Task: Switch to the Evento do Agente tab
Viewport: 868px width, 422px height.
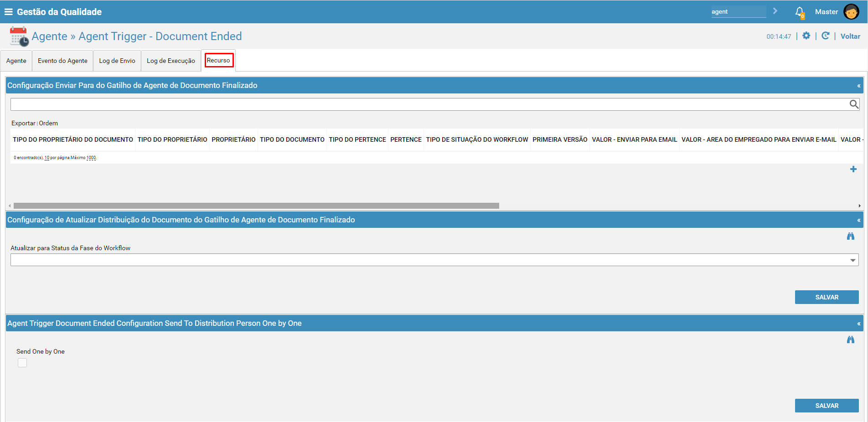Action: tap(62, 61)
